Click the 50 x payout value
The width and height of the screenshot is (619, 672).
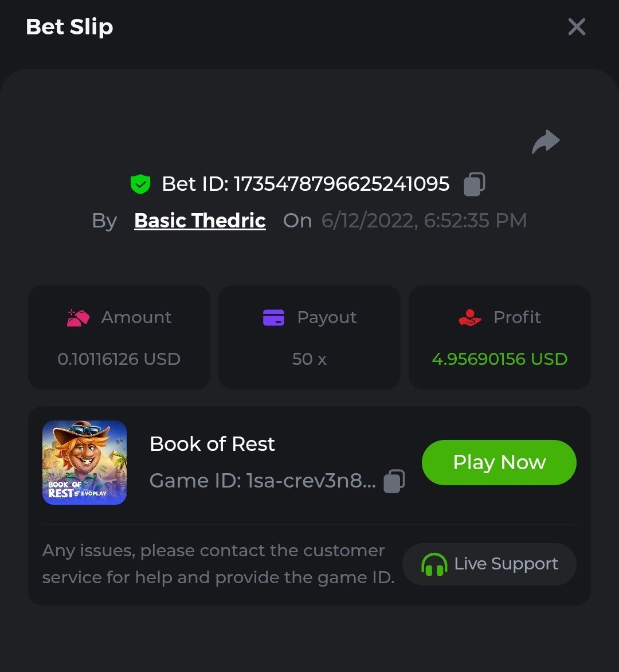(x=309, y=359)
